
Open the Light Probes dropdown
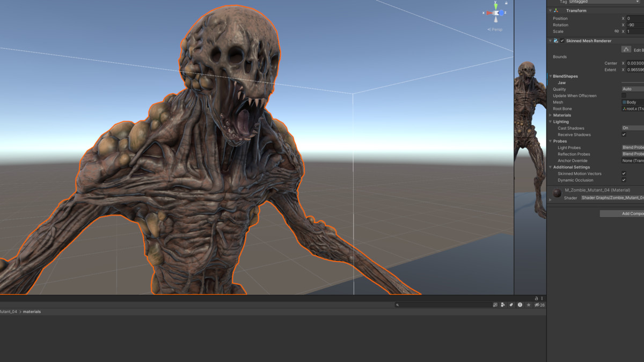click(632, 147)
